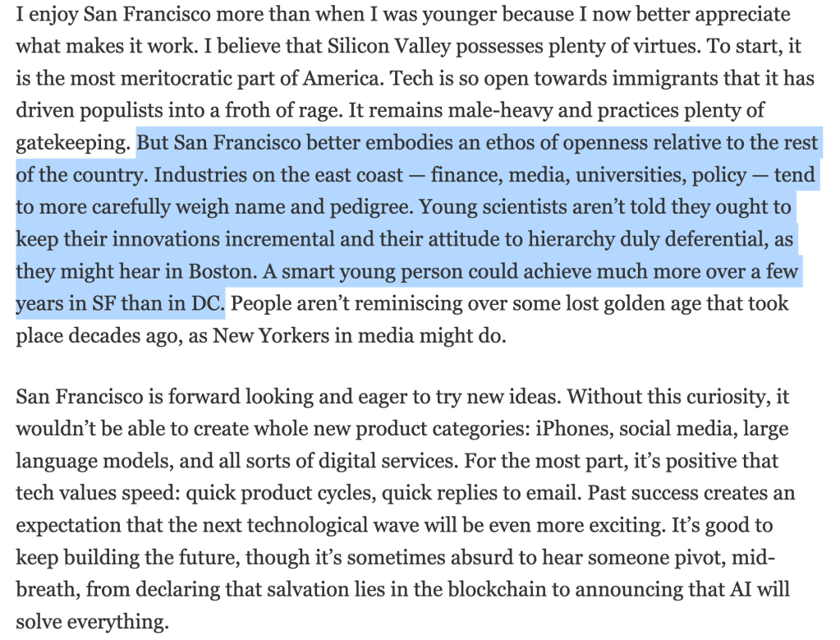The image size is (840, 640).
Task: Click the highlighted word "incremental"
Action: [x=296, y=240]
